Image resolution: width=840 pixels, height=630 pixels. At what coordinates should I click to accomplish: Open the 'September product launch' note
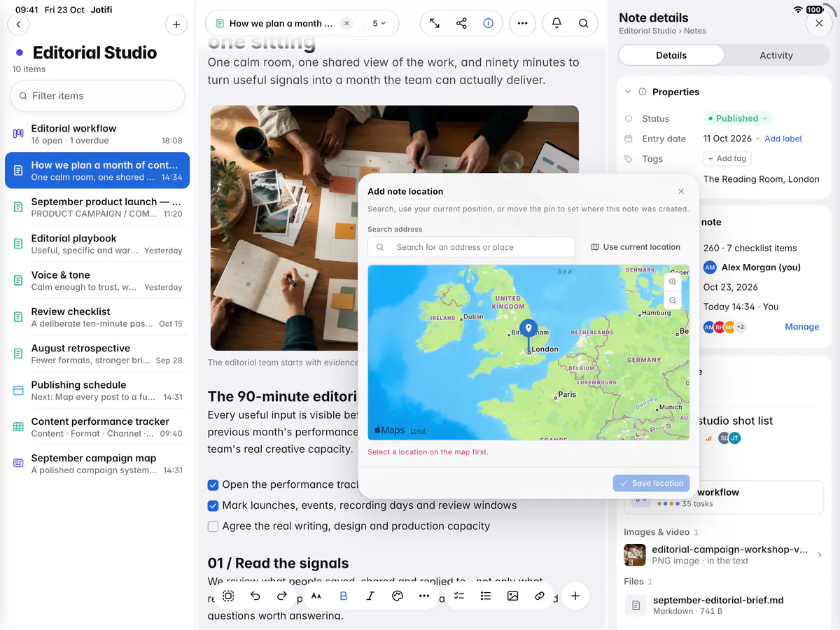point(97,207)
